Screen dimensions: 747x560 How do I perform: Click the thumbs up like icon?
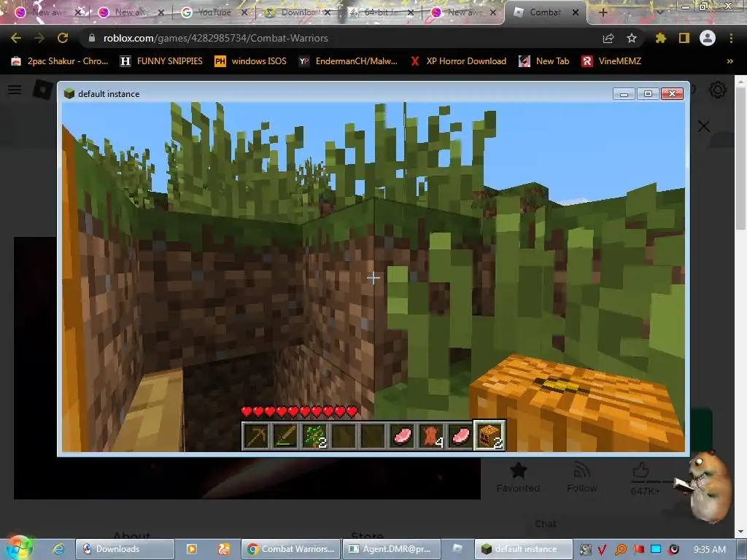coord(640,470)
